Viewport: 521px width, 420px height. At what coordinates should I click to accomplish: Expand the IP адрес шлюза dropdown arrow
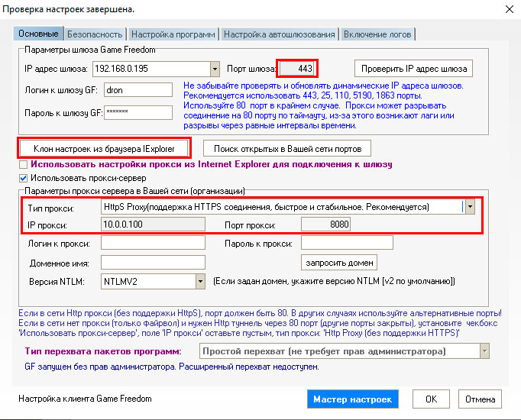[x=215, y=69]
